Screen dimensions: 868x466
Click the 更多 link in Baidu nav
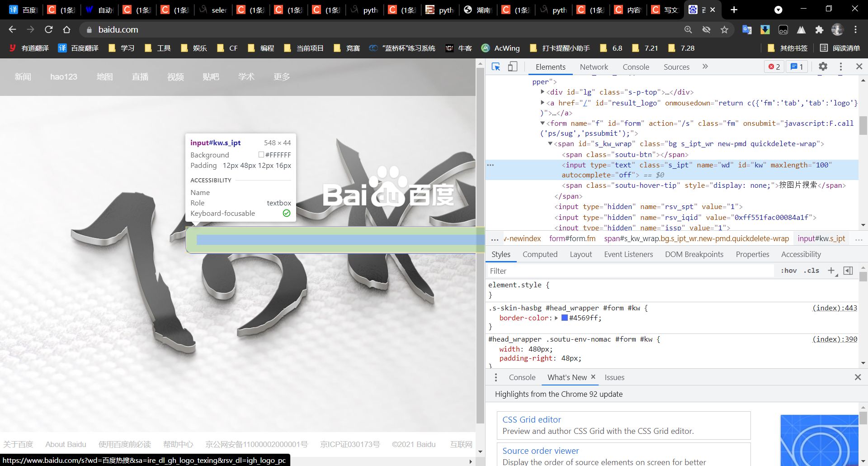pos(282,77)
